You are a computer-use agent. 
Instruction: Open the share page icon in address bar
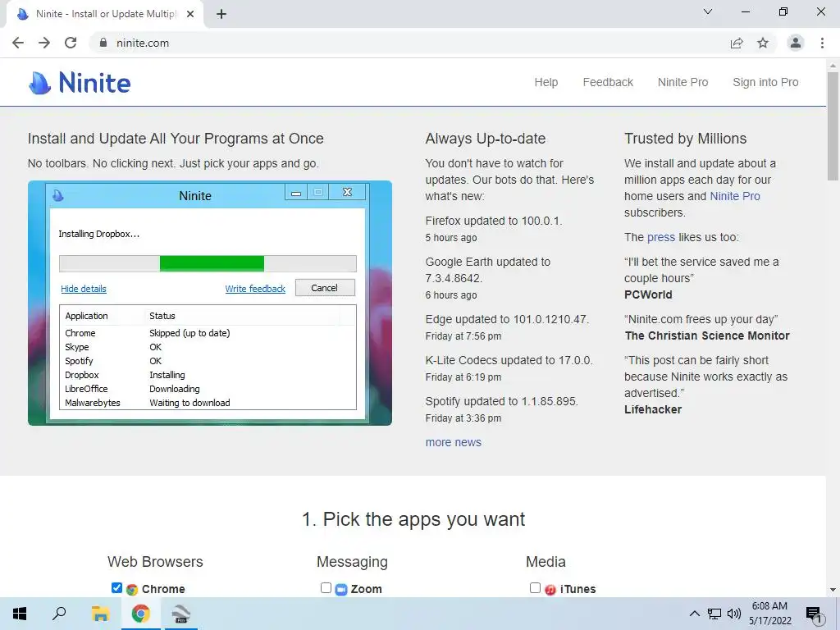(737, 43)
